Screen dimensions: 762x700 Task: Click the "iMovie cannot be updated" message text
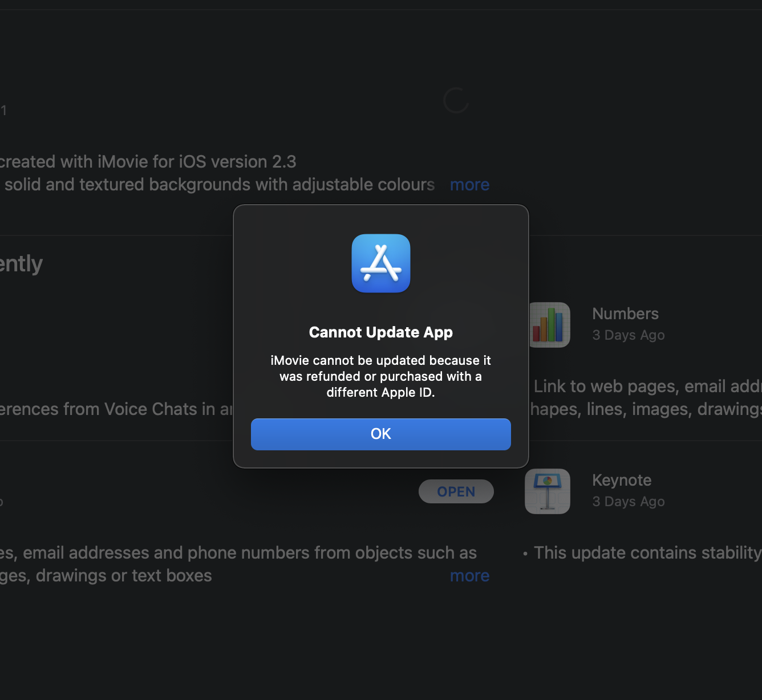click(x=381, y=376)
